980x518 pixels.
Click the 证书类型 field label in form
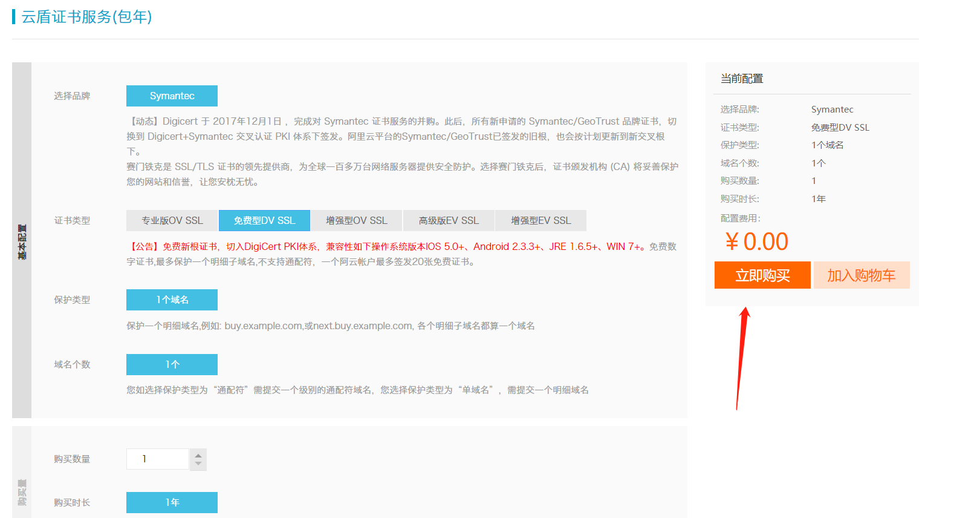click(x=72, y=220)
